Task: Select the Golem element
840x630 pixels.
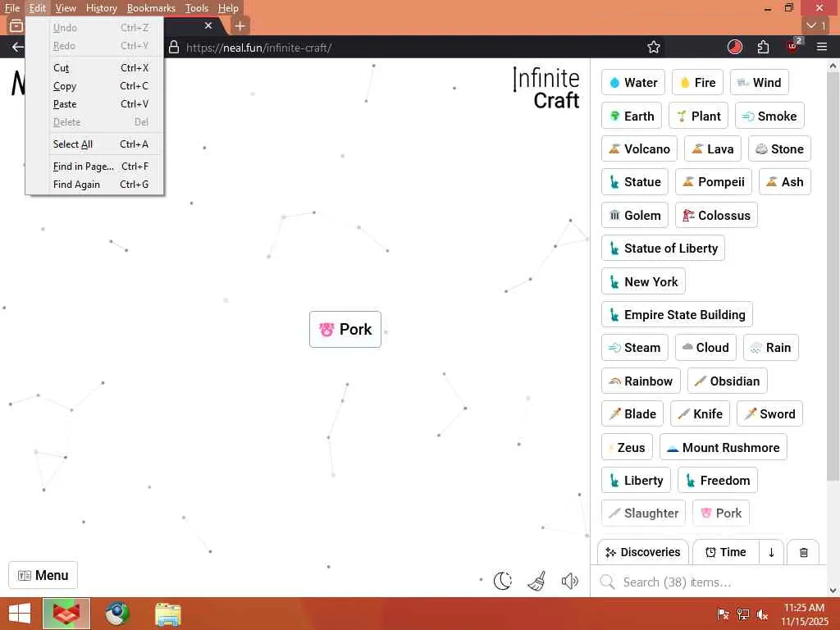Action: (635, 216)
